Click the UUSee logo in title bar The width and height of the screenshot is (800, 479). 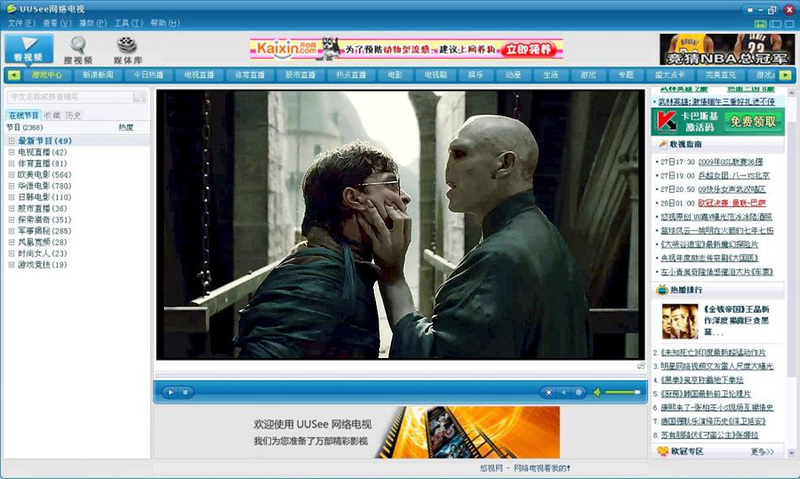[11, 9]
